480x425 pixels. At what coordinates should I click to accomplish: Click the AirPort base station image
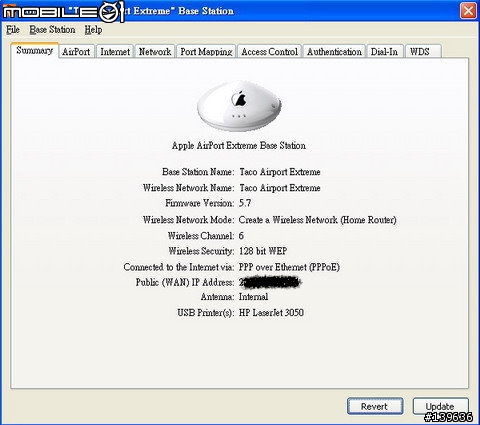[x=239, y=106]
